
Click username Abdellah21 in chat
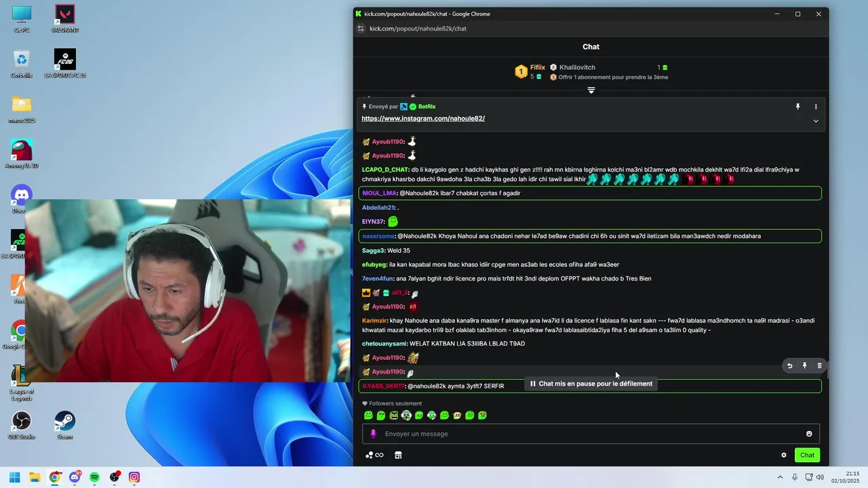(378, 208)
